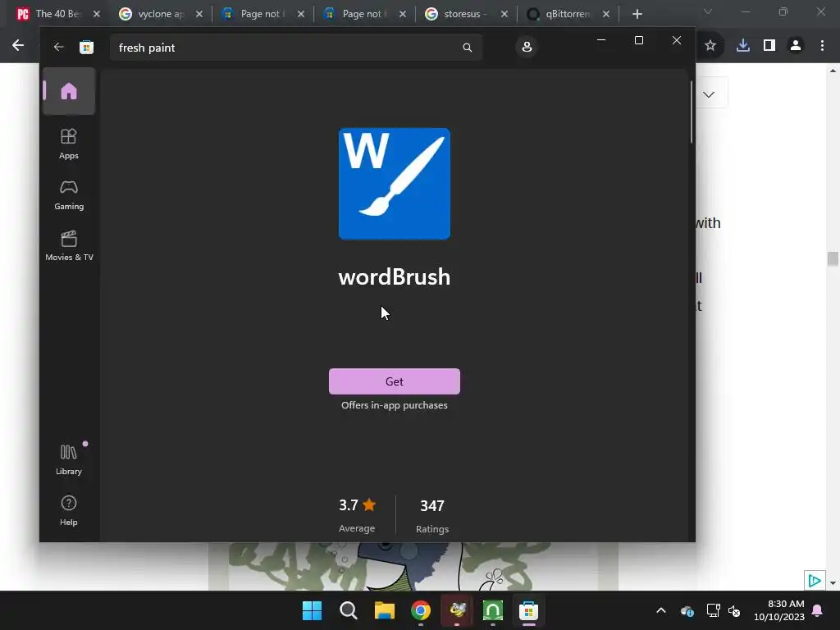Click the Chrome page scrollbar thumb
Viewport: 840px width, 630px height.
(833, 258)
